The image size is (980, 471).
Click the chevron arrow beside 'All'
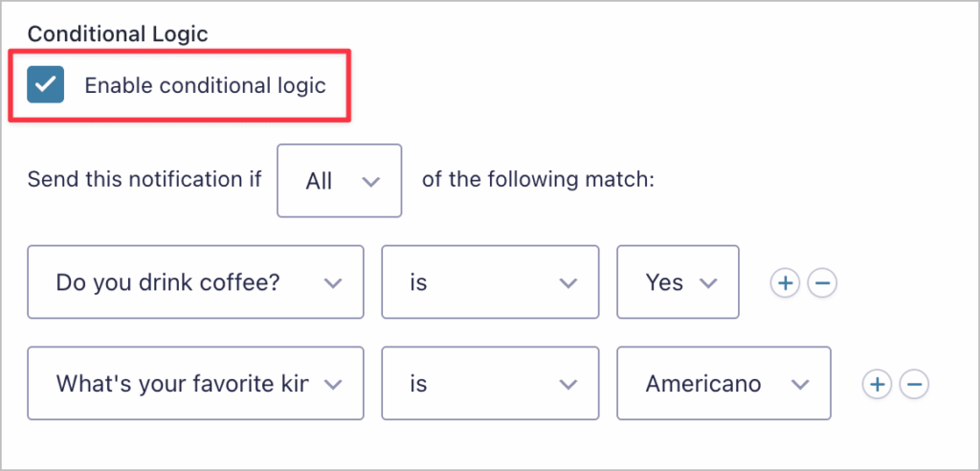point(372,181)
